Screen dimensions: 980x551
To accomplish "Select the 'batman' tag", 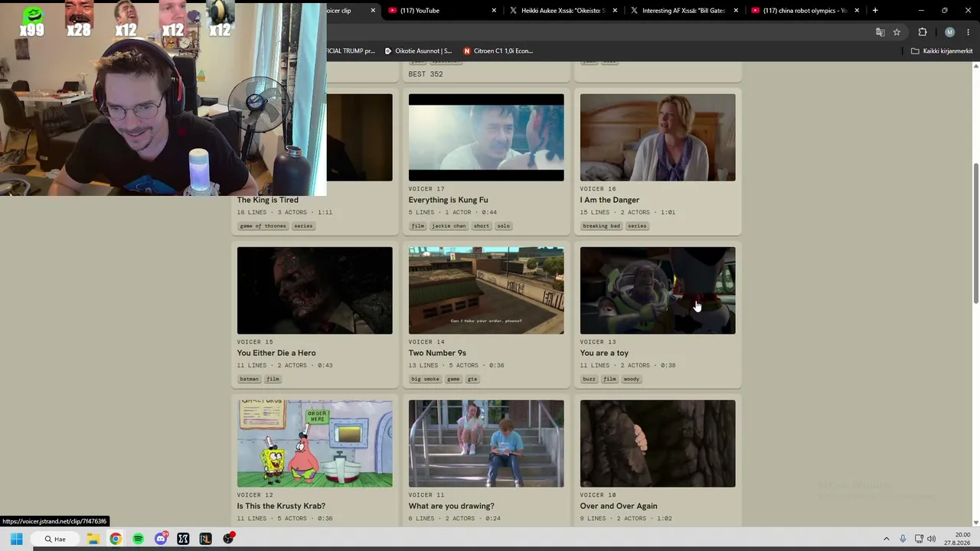I will click(249, 379).
